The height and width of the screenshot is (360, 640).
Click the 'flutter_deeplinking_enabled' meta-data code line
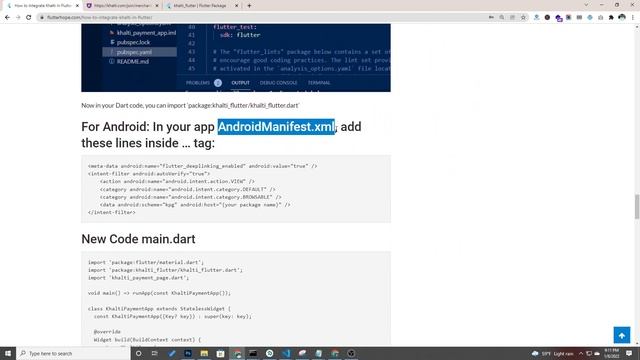click(202, 166)
